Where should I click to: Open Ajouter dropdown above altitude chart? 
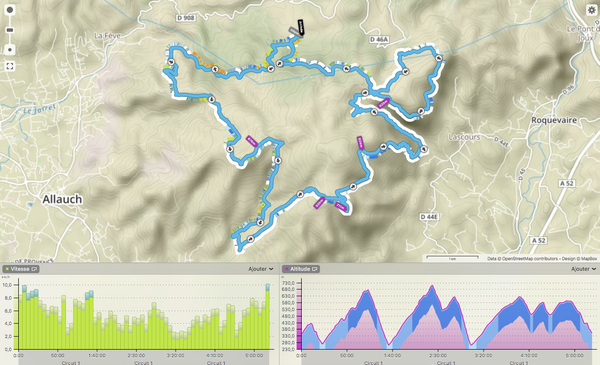[x=584, y=269]
